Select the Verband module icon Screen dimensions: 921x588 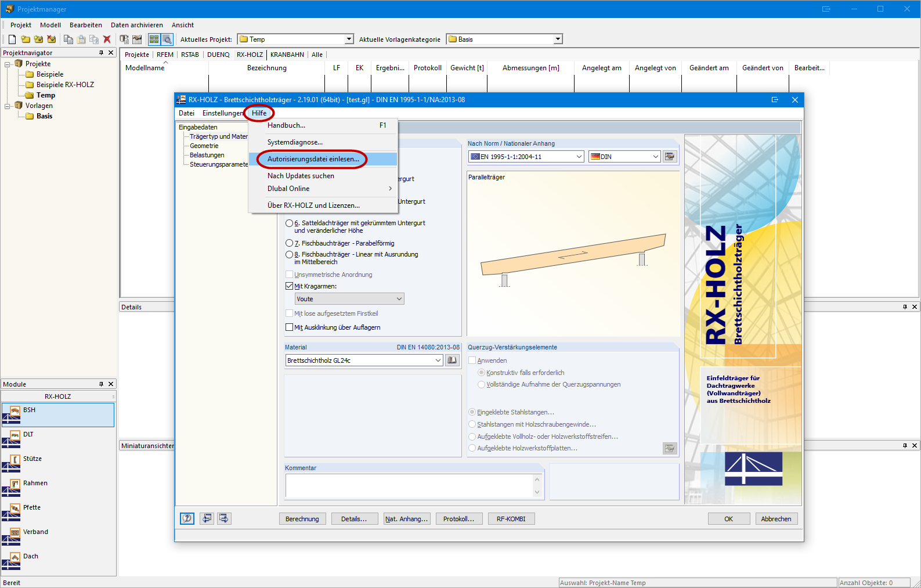point(12,536)
